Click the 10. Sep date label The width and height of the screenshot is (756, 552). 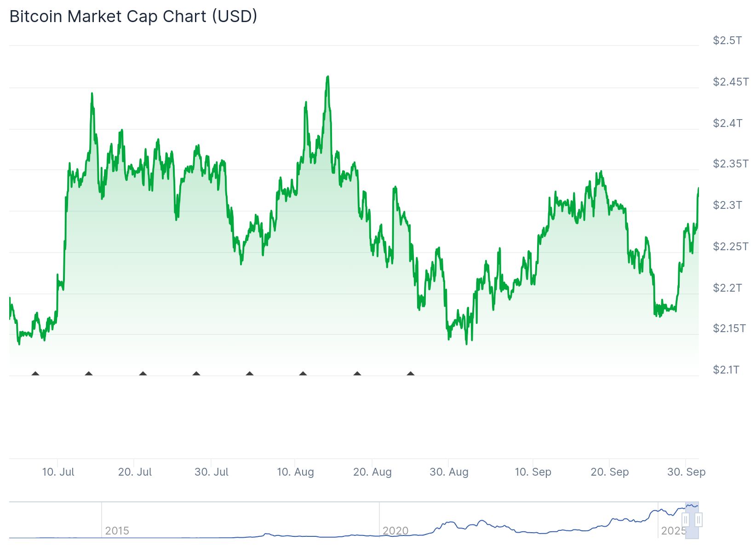[x=533, y=472]
